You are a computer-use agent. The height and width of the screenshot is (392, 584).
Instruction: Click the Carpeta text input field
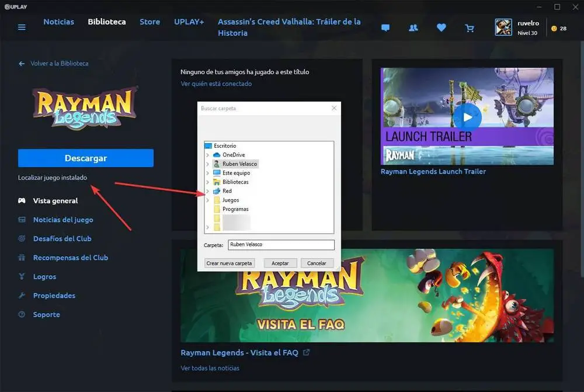(281, 244)
